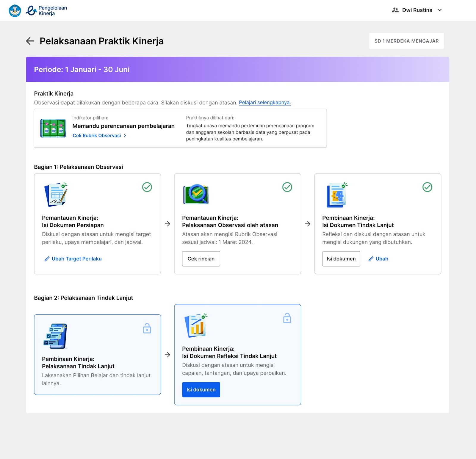
Task: Click the Pembinaan Kinerja: Pelaksanaan Tindak Lanjut heading
Action: (78, 363)
